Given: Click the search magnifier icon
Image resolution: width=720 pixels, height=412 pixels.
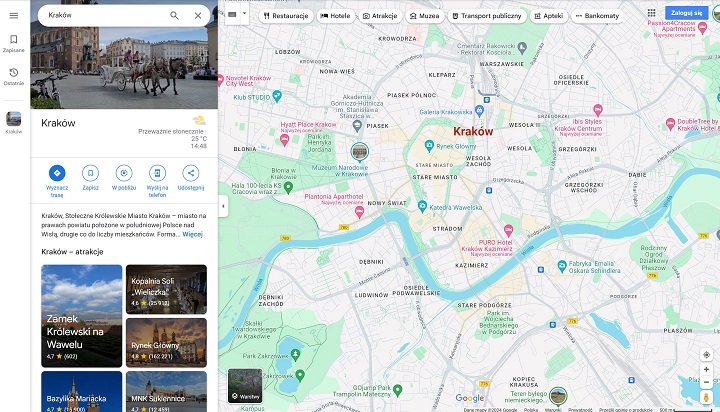Looking at the screenshot, I should click(x=174, y=16).
